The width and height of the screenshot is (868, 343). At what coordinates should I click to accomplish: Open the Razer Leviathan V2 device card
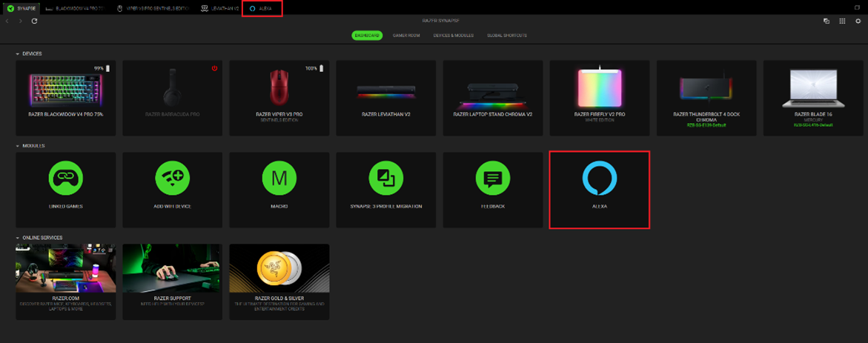point(386,98)
